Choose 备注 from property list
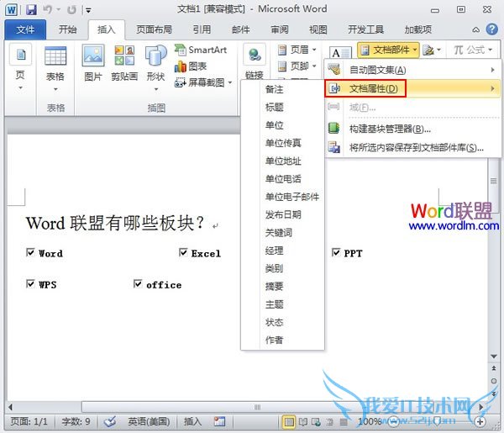Screen dimensions: 504x433 point(274,89)
